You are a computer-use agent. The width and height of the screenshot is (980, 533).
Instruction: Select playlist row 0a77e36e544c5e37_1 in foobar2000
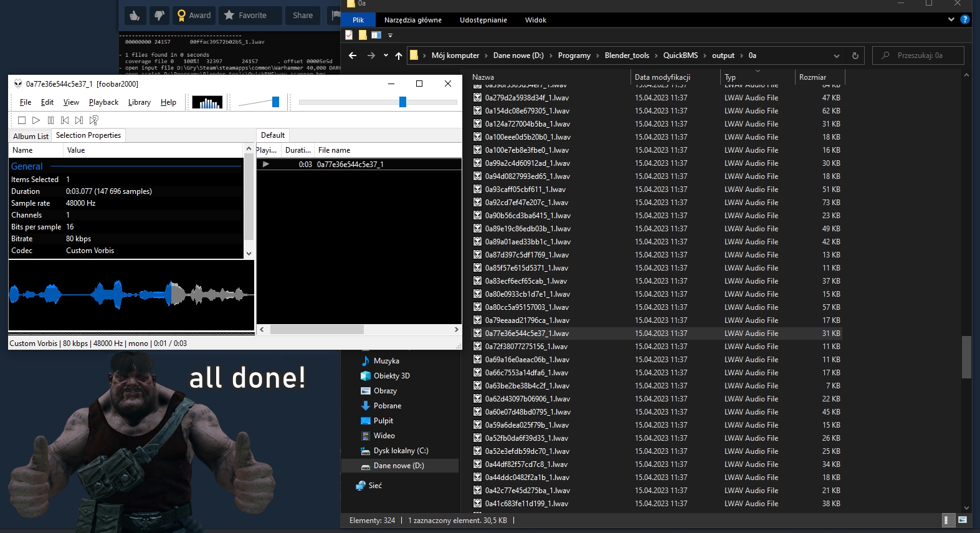click(359, 165)
